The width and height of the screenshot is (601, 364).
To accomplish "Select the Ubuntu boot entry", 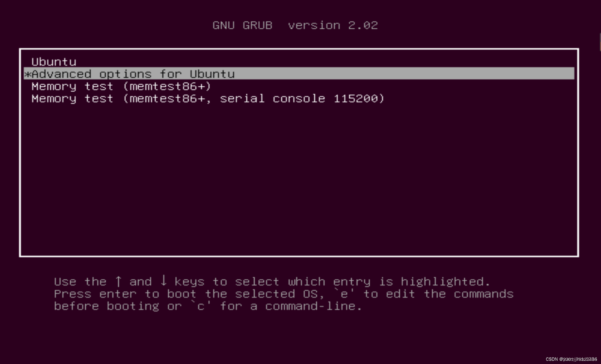I will (54, 62).
